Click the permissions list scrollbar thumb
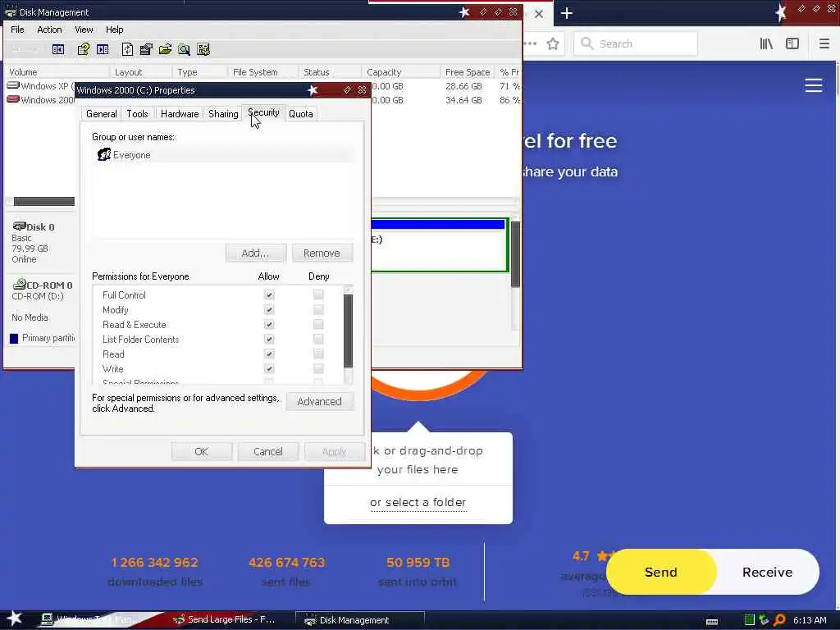The height and width of the screenshot is (630, 840). coord(348,331)
